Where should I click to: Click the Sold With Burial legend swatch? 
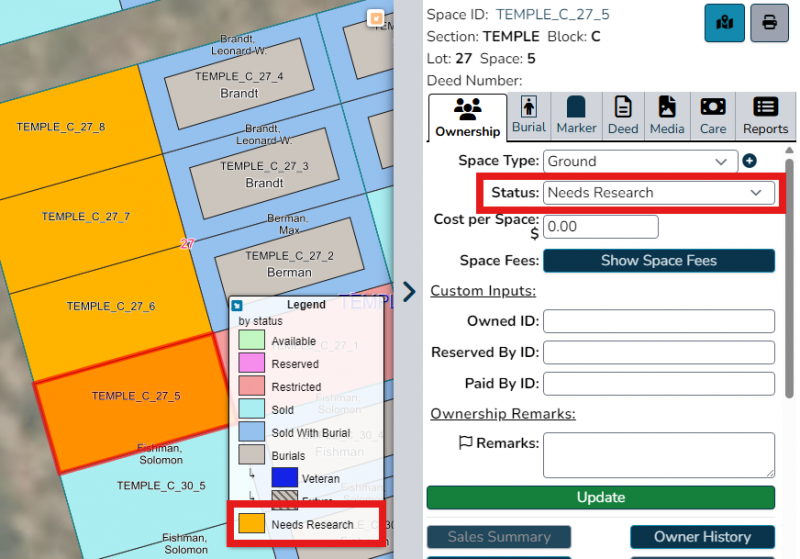coord(252,432)
